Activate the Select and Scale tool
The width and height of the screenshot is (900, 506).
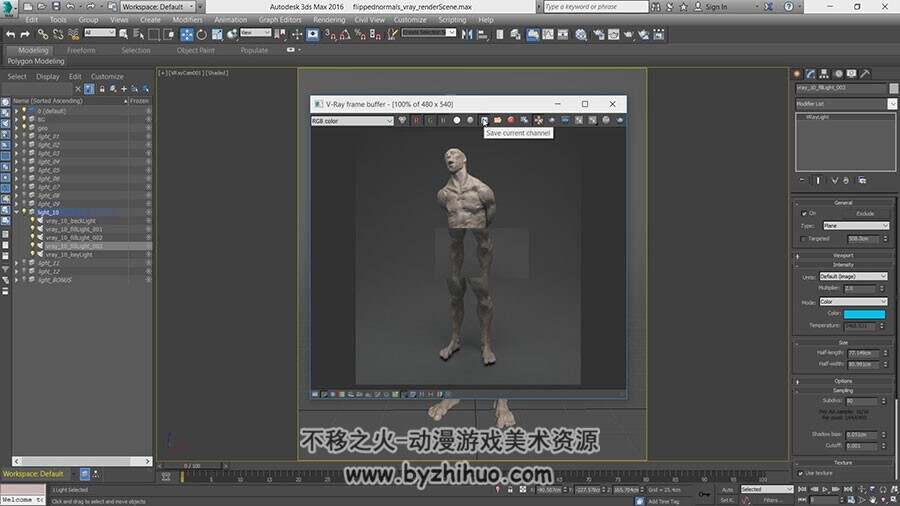217,34
